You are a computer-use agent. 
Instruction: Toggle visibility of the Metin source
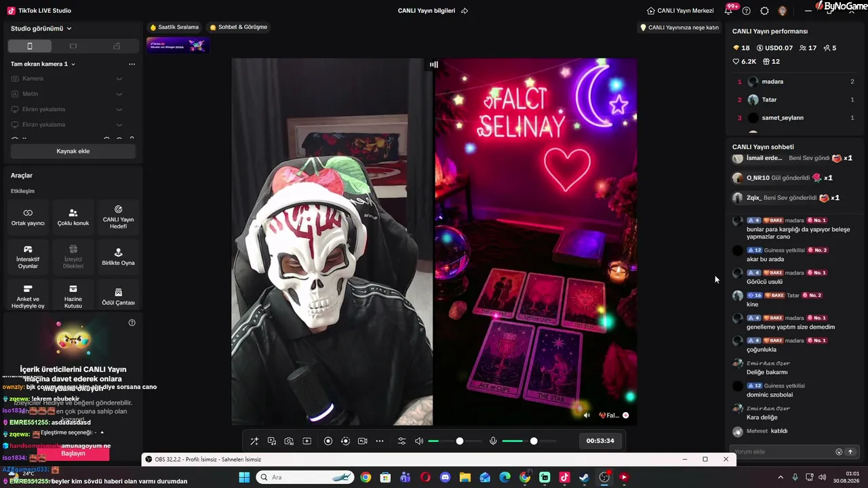click(119, 94)
